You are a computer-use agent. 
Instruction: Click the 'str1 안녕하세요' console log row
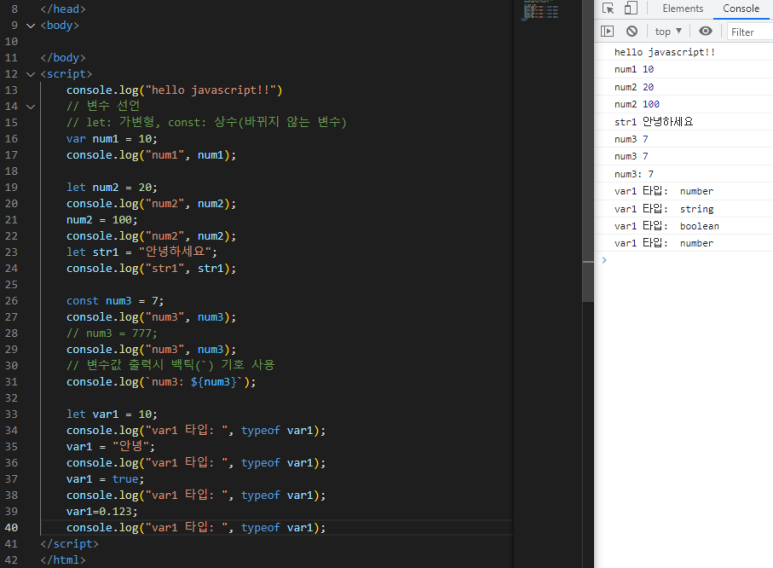pyautogui.click(x=683, y=122)
